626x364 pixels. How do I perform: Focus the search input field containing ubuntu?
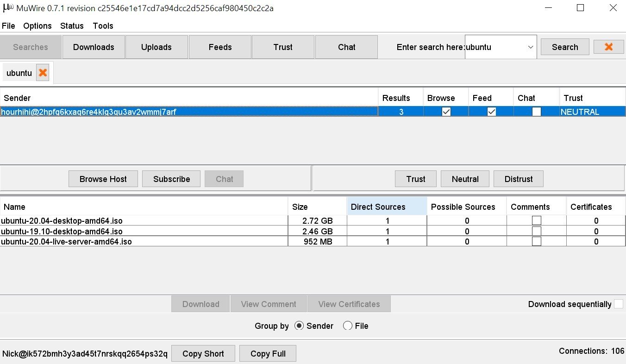(x=495, y=47)
